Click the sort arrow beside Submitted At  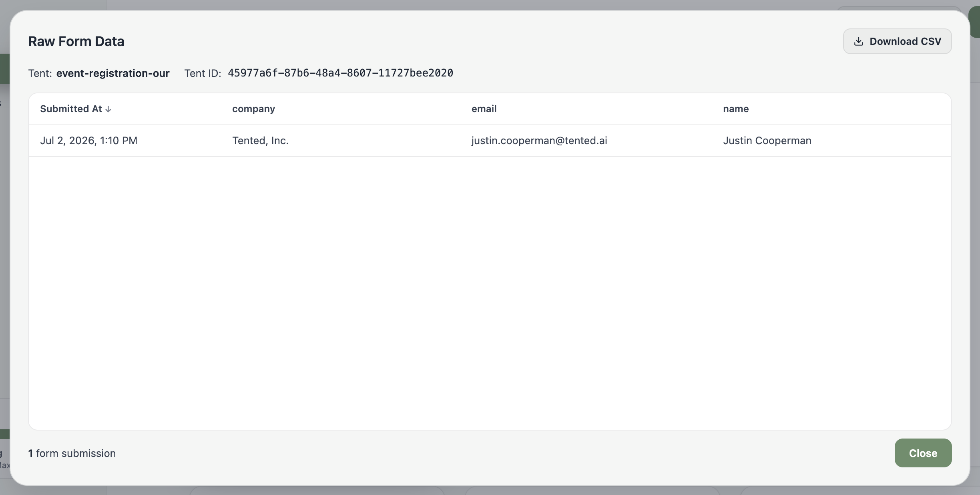(108, 109)
